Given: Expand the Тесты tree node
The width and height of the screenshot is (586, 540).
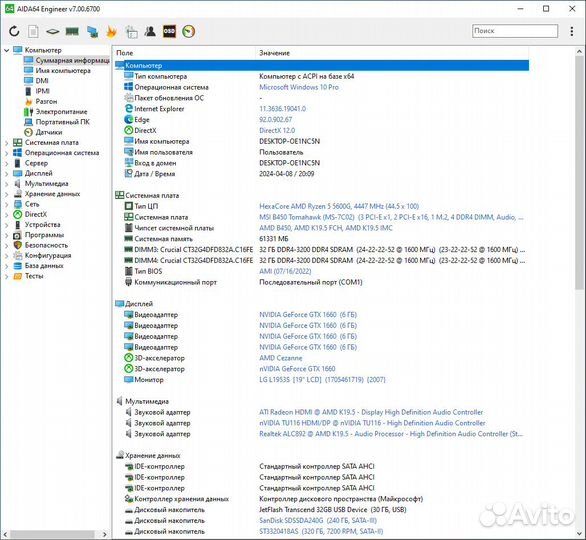Looking at the screenshot, I should pyautogui.click(x=6, y=276).
